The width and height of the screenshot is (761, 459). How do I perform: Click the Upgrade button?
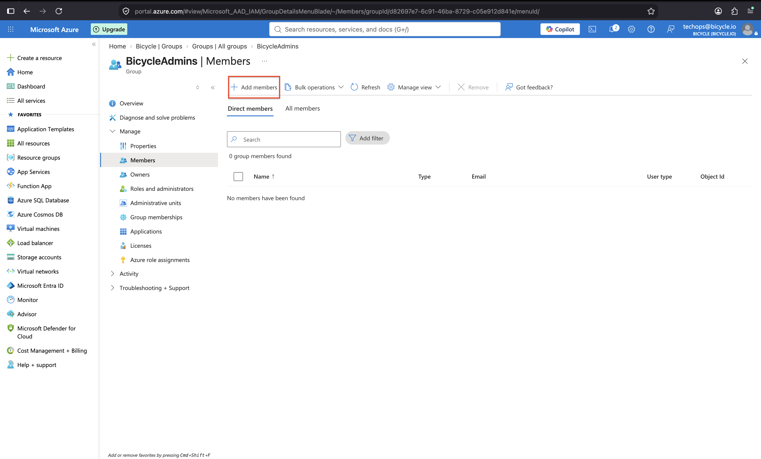point(109,30)
